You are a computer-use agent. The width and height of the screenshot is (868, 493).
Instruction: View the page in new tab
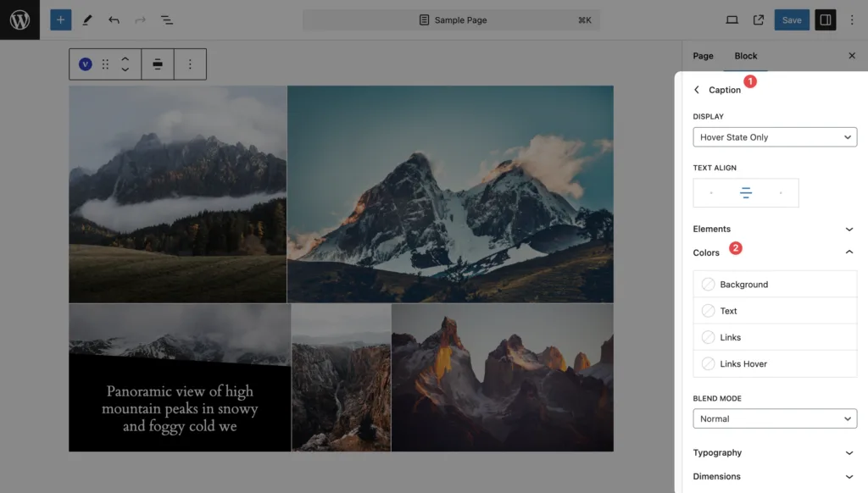[x=759, y=20]
